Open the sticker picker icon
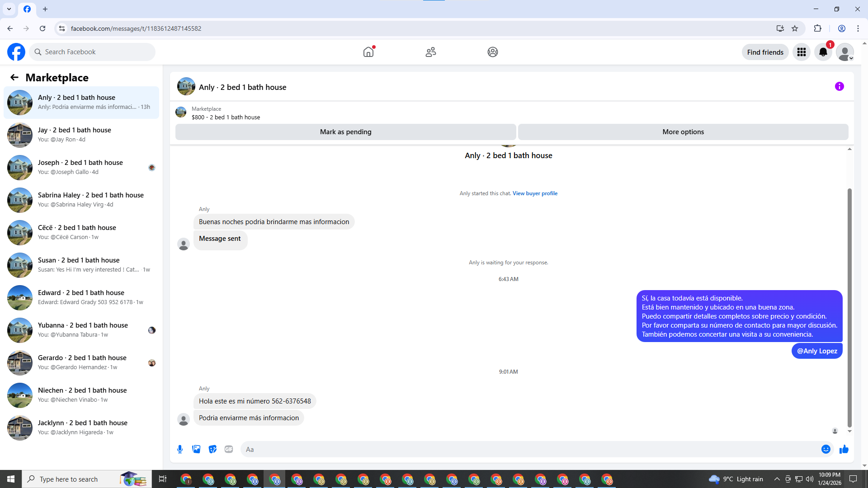 pos(212,449)
